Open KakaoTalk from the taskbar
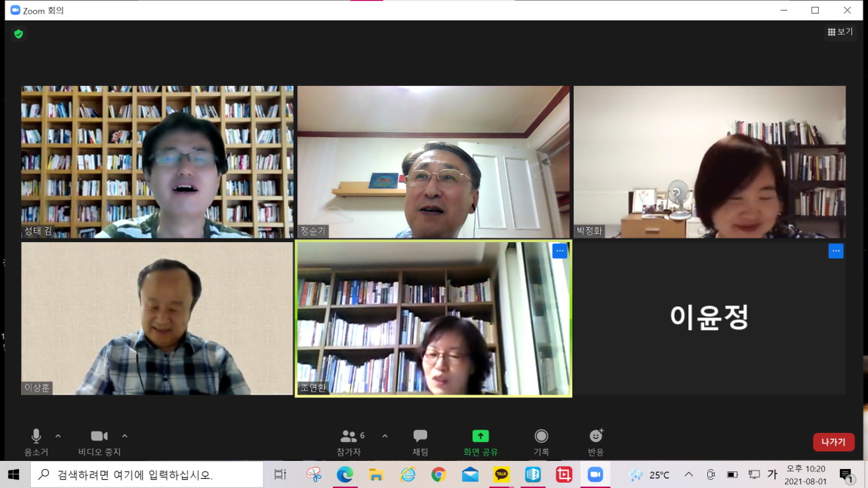The width and height of the screenshot is (868, 488). point(501,474)
